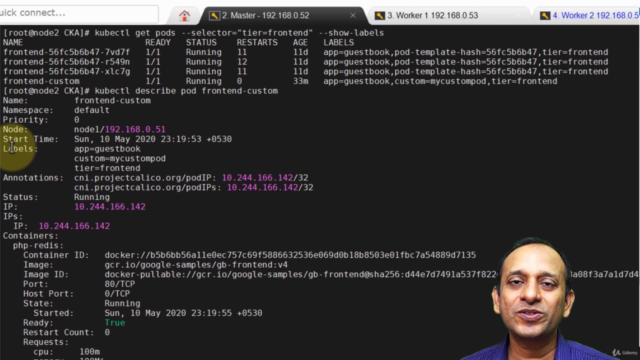This screenshot has height=360, width=640.
Task: Click label app=guestbook in describe output
Action: click(x=107, y=149)
